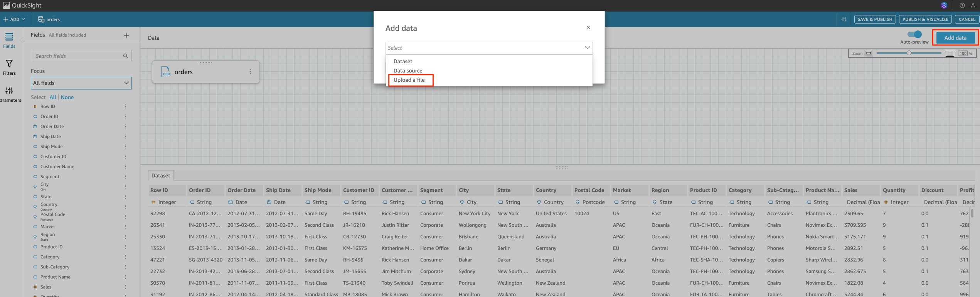Add a new field with the plus icon
Screen dimensions: 980x297
coord(126,35)
